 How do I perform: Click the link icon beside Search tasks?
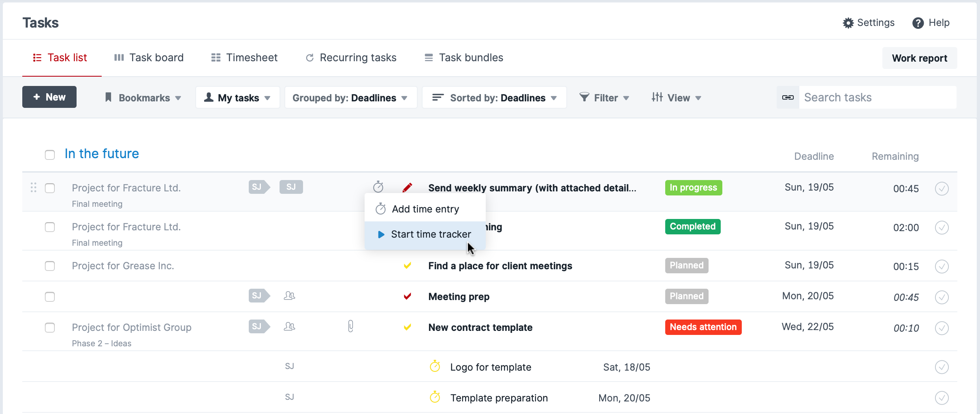788,97
